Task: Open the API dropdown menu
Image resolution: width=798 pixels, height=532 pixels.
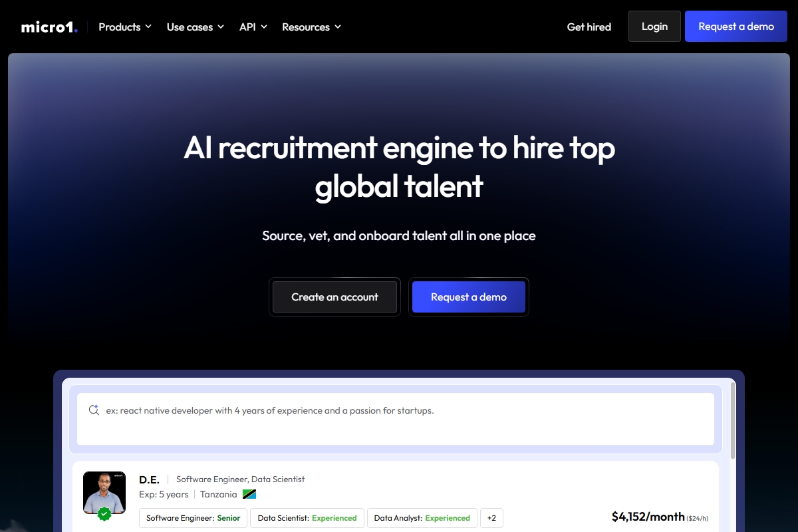Action: click(253, 27)
